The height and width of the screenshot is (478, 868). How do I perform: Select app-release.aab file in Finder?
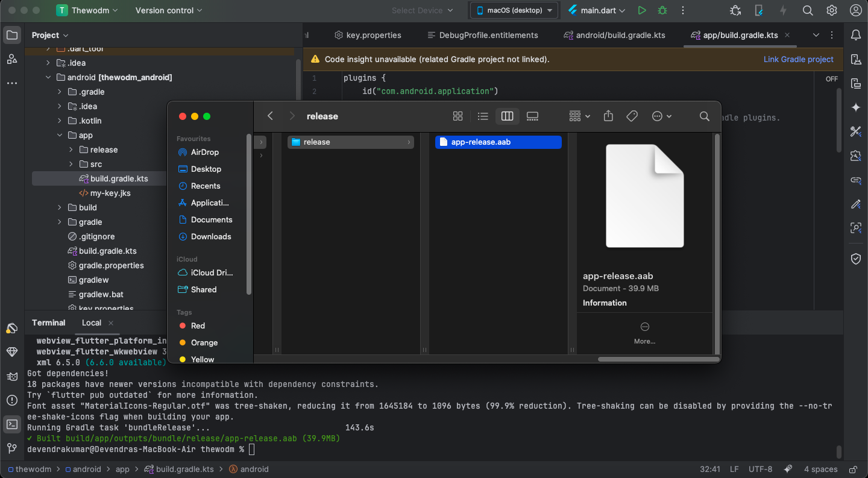tap(498, 142)
